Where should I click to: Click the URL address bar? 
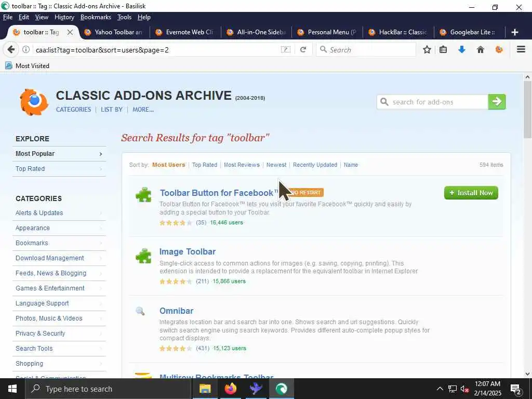tap(156, 50)
